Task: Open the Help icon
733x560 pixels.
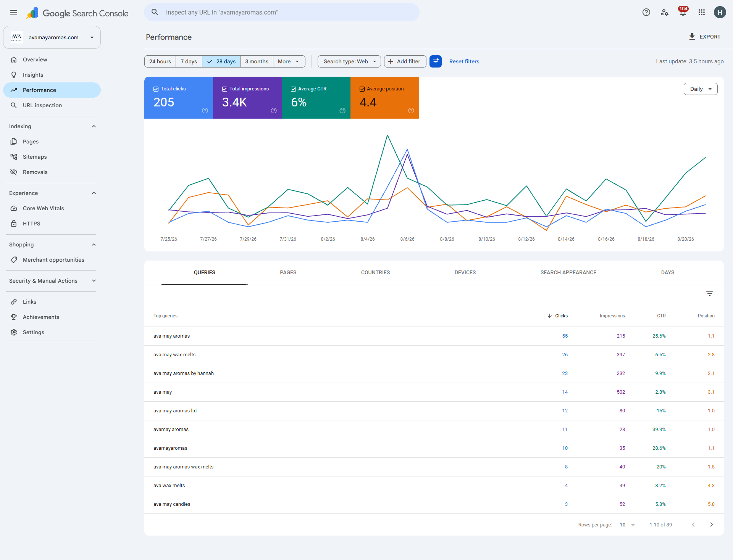Action: coord(646,12)
